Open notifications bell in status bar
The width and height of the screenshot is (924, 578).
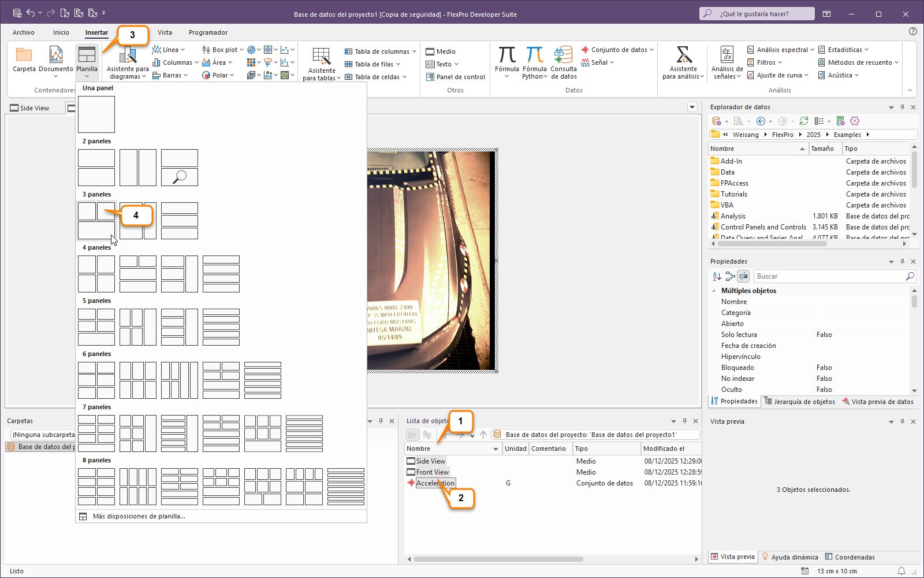click(x=901, y=571)
